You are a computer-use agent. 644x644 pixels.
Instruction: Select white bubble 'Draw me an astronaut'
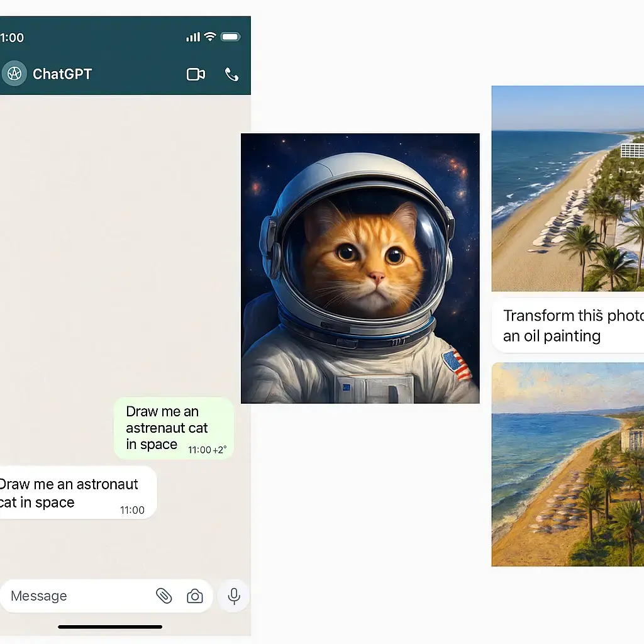point(75,492)
